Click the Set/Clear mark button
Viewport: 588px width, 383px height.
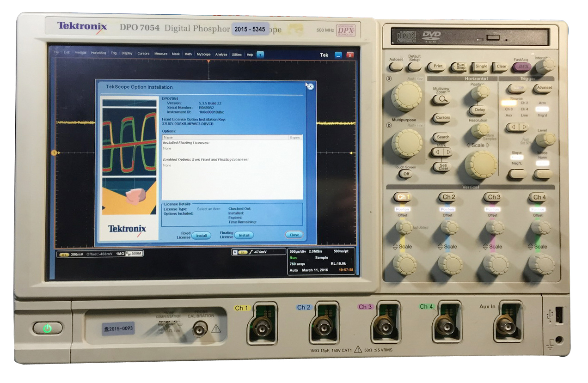click(442, 167)
